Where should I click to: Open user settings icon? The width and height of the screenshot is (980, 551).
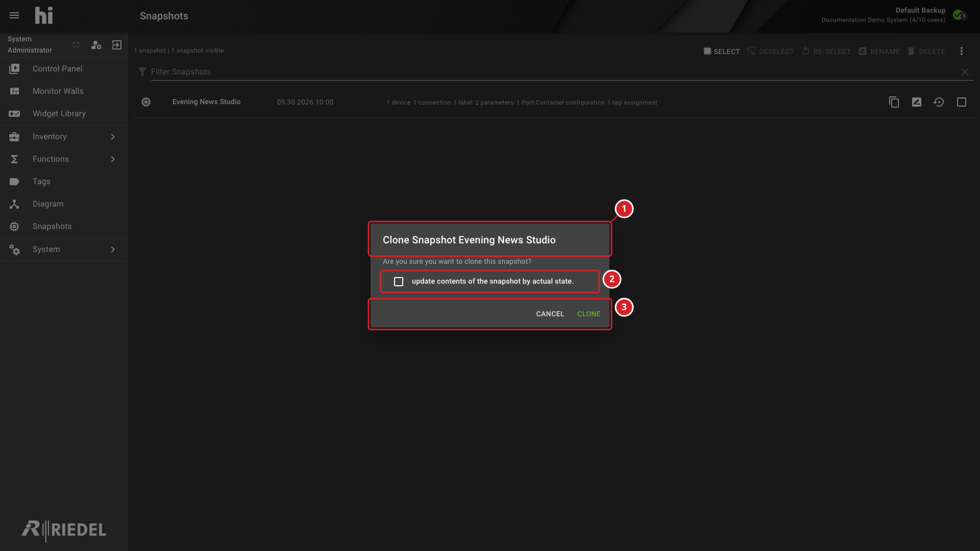[x=96, y=45]
